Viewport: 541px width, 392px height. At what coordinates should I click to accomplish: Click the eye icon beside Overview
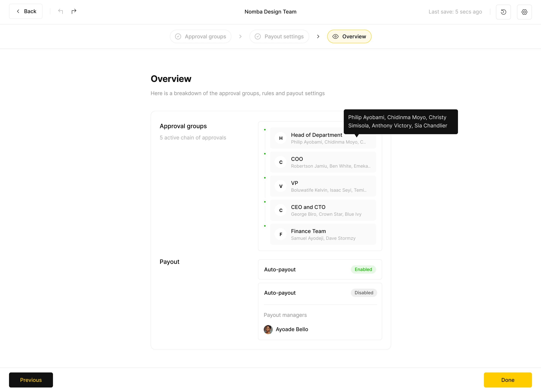click(335, 36)
